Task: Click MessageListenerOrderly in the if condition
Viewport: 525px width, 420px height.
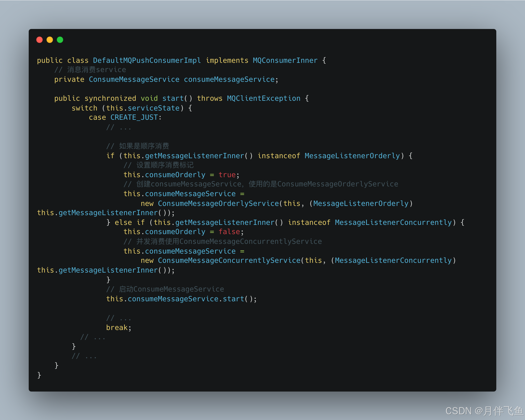Action: (352, 156)
